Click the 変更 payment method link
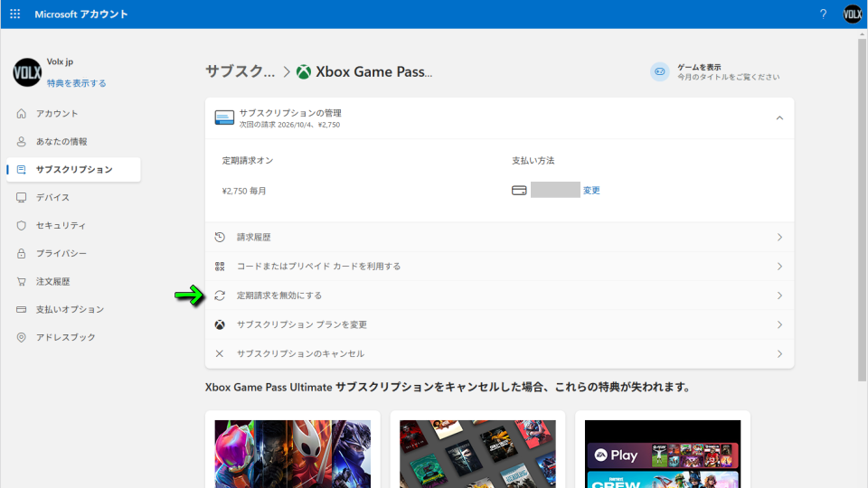The image size is (868, 488). pyautogui.click(x=591, y=191)
